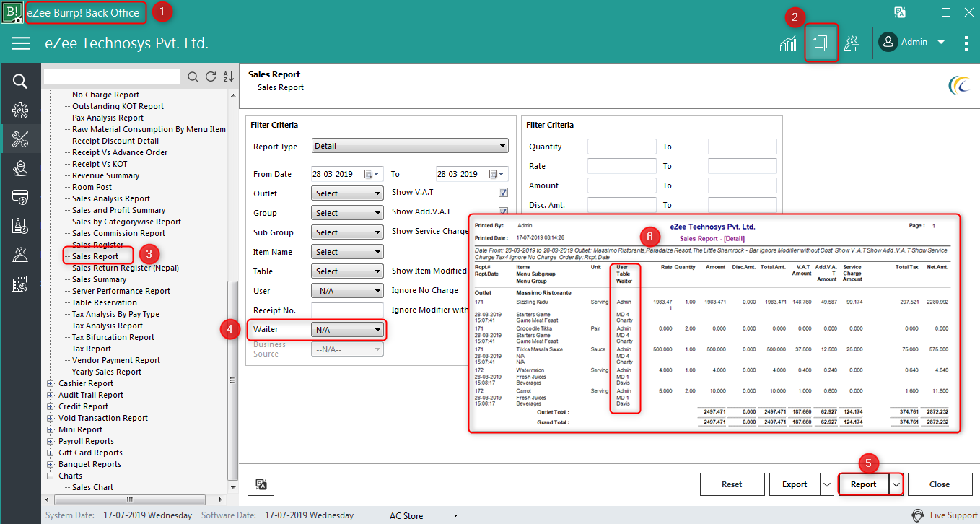Click the Quantity from input field
Screen dimensions: 980x524
(622, 147)
